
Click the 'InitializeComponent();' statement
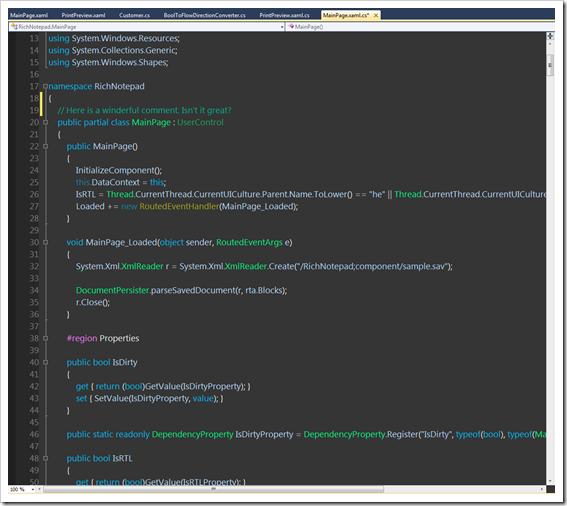[119, 170]
